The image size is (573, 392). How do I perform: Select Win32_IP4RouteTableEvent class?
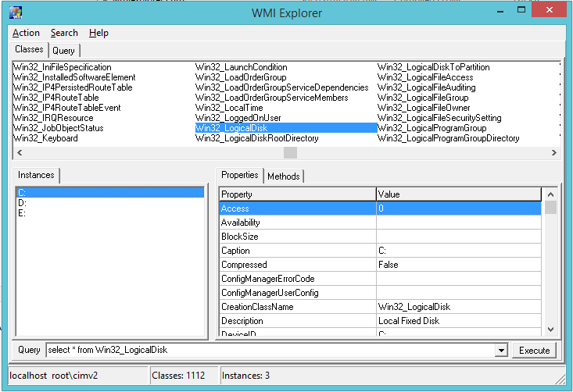tap(67, 108)
